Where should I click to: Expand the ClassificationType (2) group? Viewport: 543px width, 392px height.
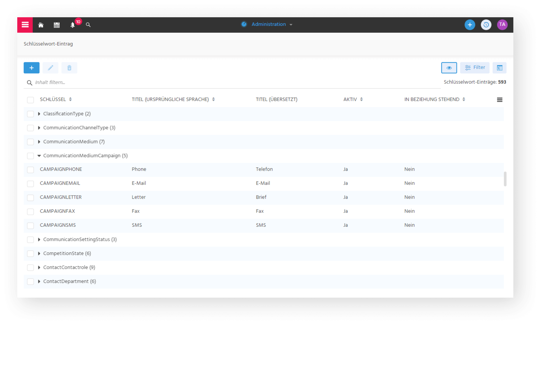39,114
